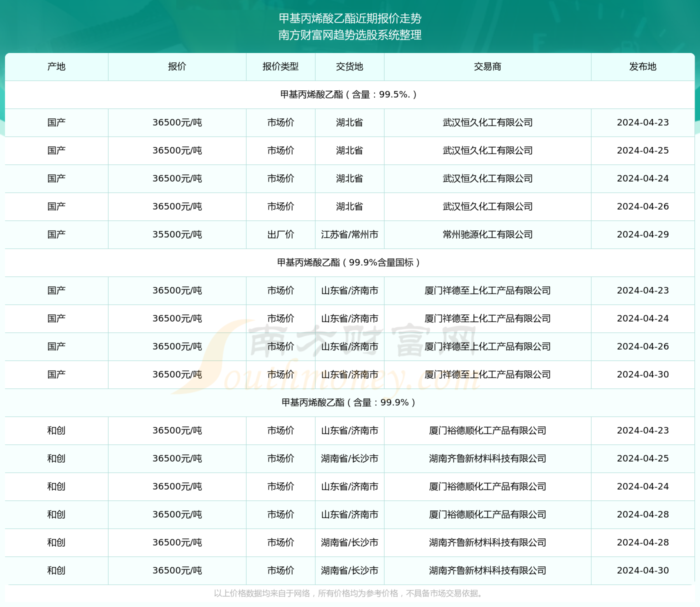Click the 产地 column header
The width and height of the screenshot is (700, 607).
coord(56,66)
